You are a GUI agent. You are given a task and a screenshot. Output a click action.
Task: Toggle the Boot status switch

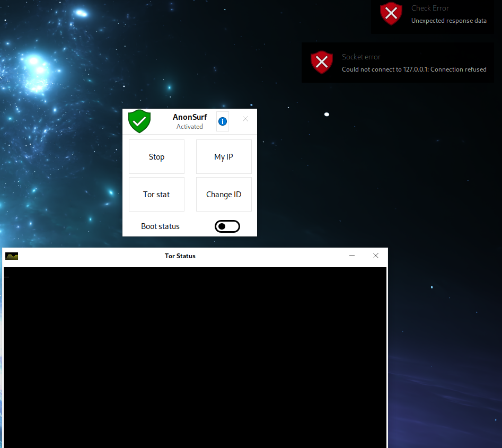[227, 226]
